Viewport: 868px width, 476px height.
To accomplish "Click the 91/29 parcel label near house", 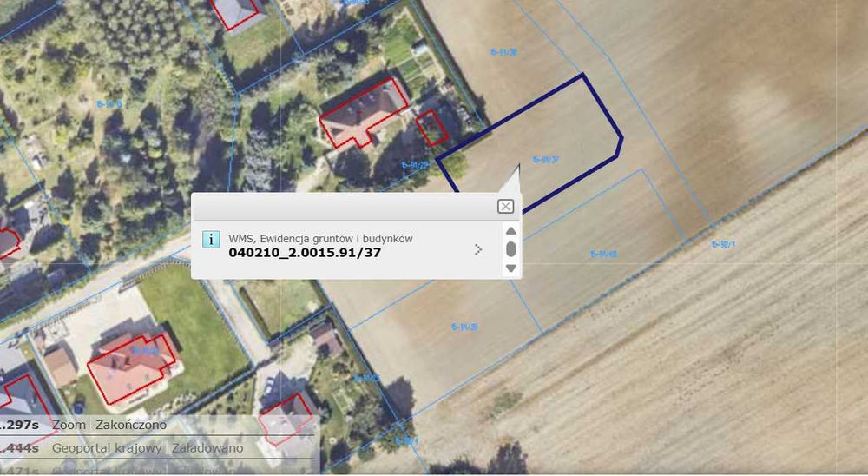I will pos(415,164).
